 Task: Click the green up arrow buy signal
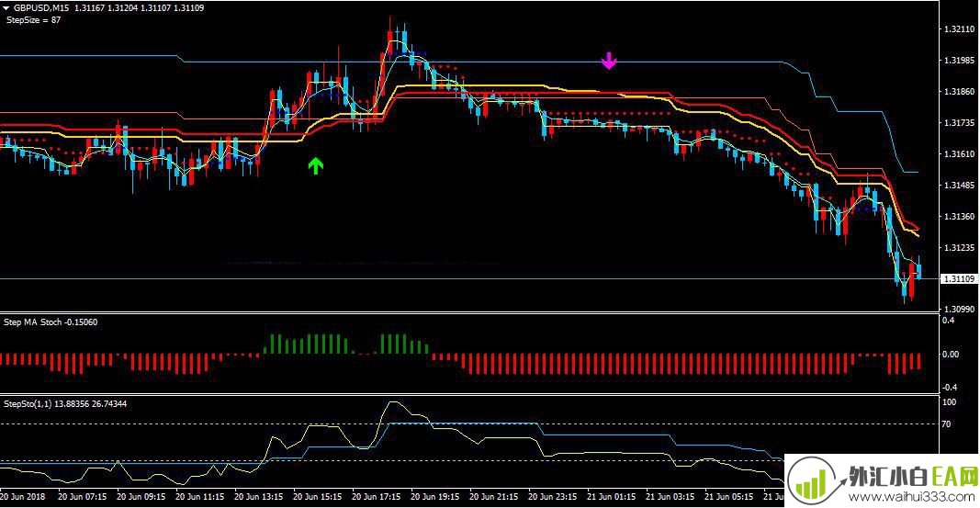[316, 165]
